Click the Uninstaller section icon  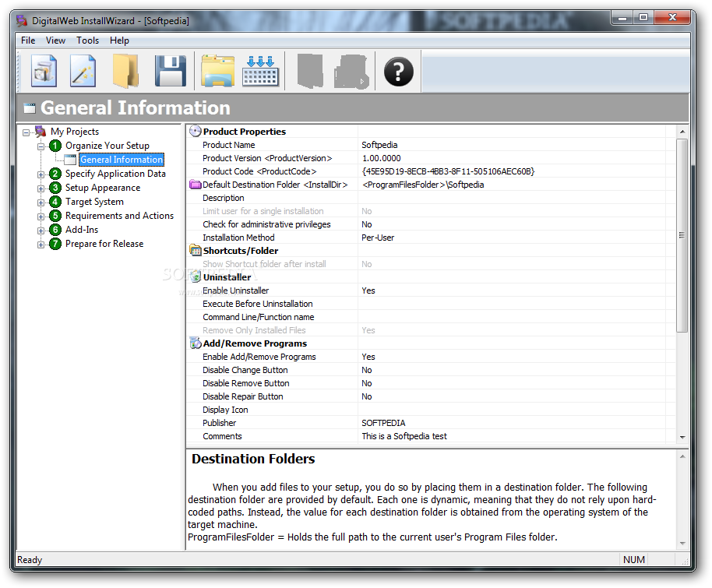(x=196, y=276)
